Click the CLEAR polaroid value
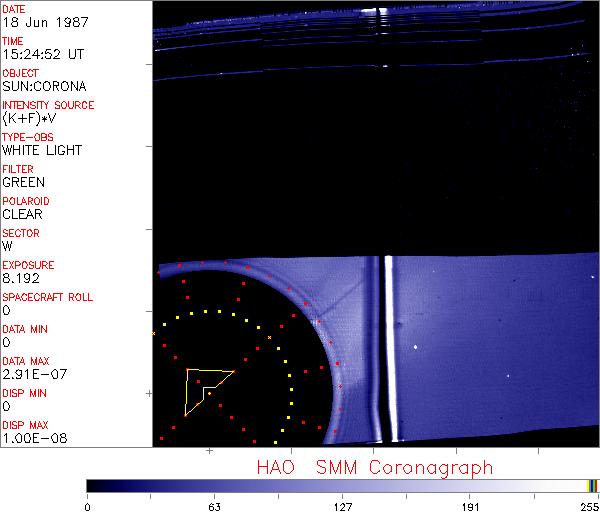600x512 pixels. click(22, 214)
